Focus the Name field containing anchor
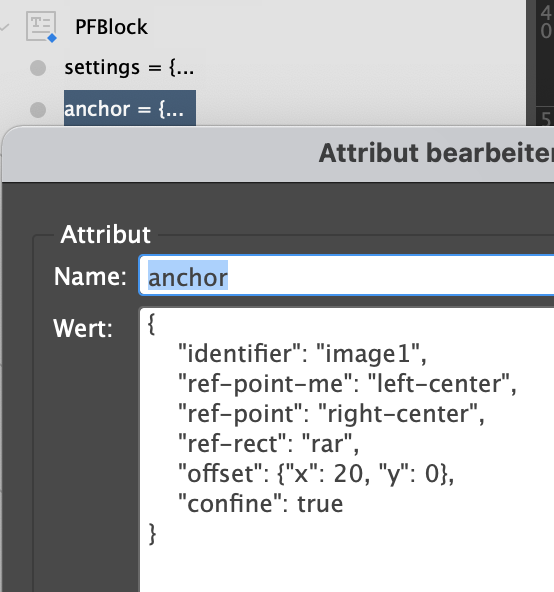 (347, 276)
